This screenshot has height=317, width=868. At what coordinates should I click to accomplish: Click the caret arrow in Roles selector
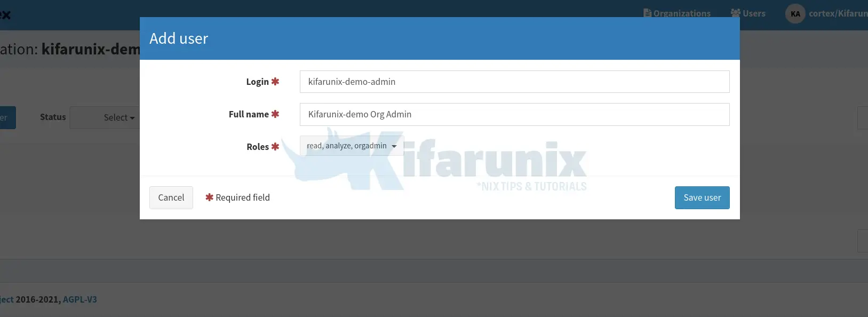tap(394, 146)
